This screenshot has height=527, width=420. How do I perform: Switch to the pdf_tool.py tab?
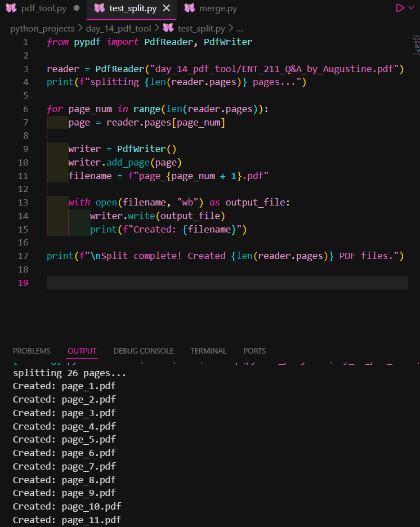tap(44, 8)
